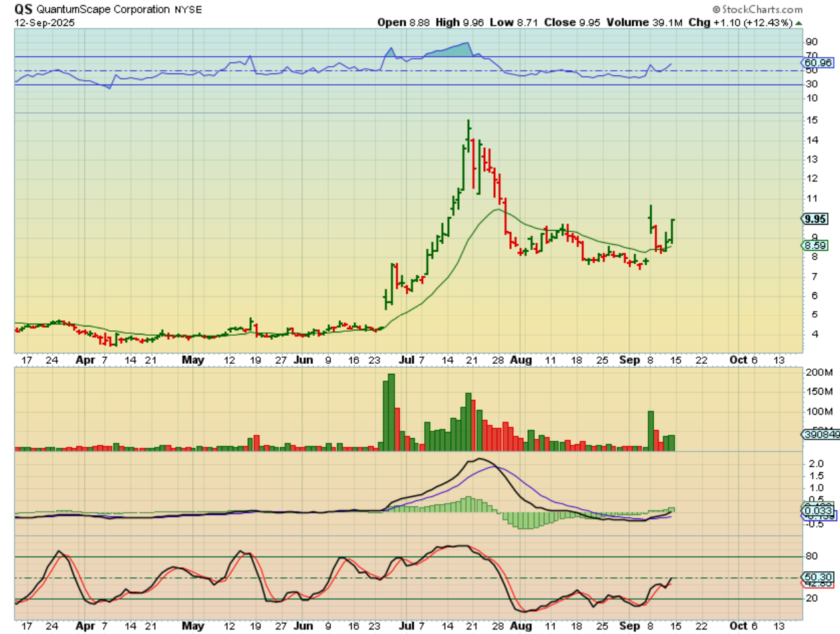Image resolution: width=840 pixels, height=634 pixels.
Task: Click the 100M volume axis label
Action: click(819, 411)
